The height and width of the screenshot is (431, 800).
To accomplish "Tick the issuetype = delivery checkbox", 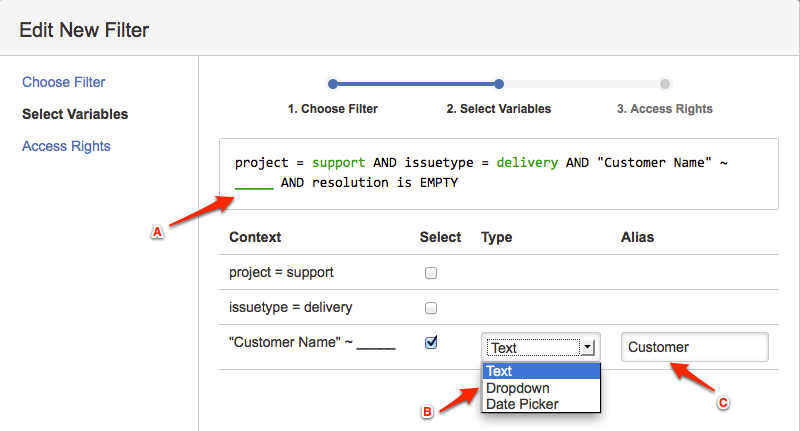I will click(431, 307).
